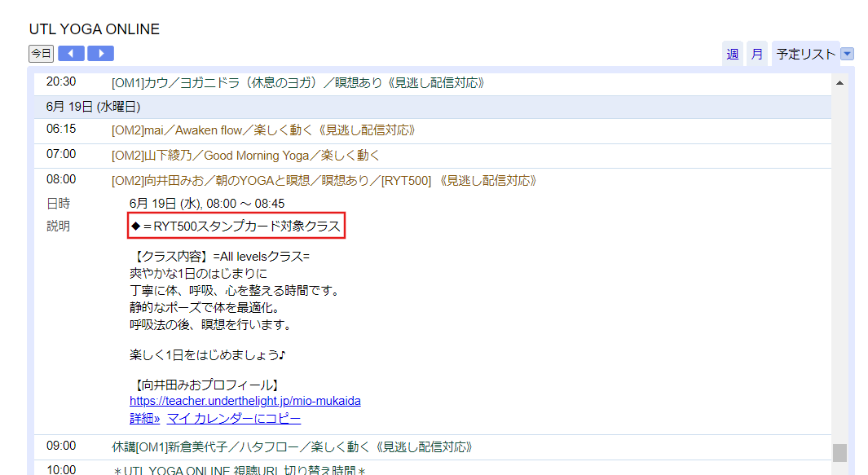The image size is (868, 475).
Task: Switch to the 月 (month) view tab
Action: click(756, 54)
